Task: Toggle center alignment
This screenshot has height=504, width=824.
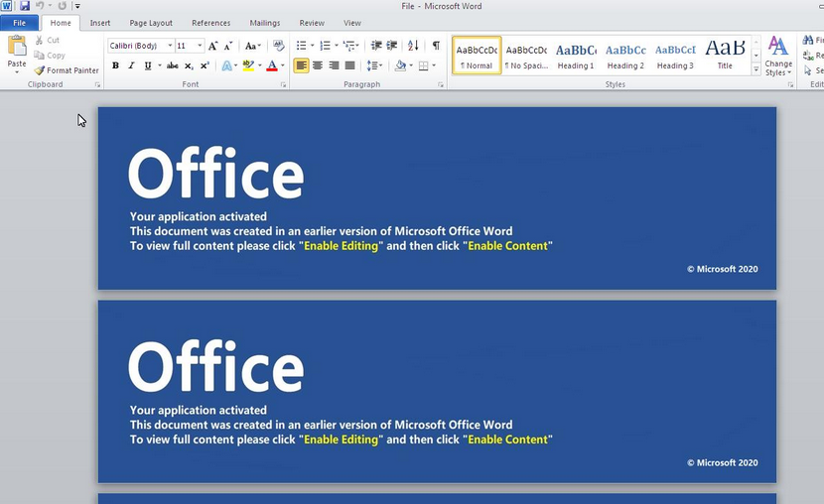Action: click(318, 65)
